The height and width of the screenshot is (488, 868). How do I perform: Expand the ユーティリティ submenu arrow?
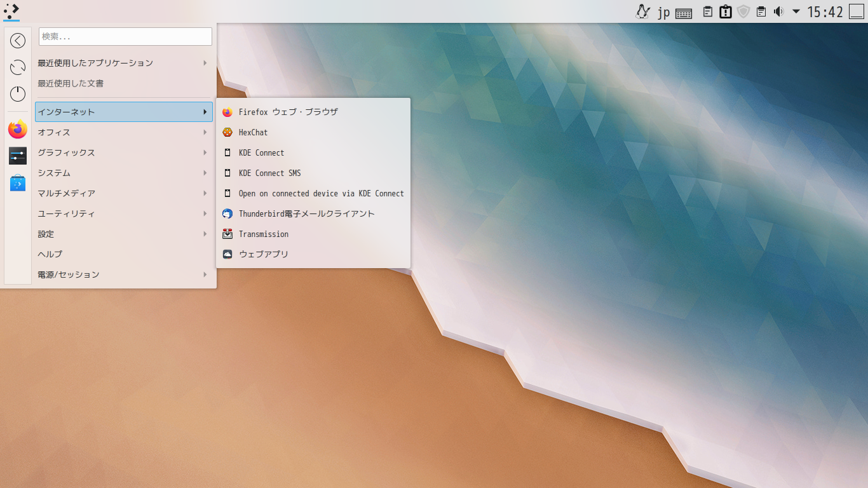(x=205, y=213)
